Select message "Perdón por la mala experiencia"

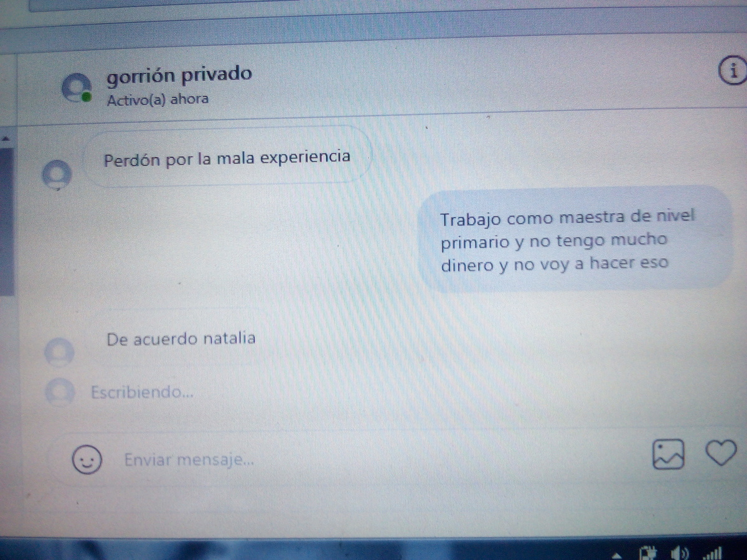[227, 157]
